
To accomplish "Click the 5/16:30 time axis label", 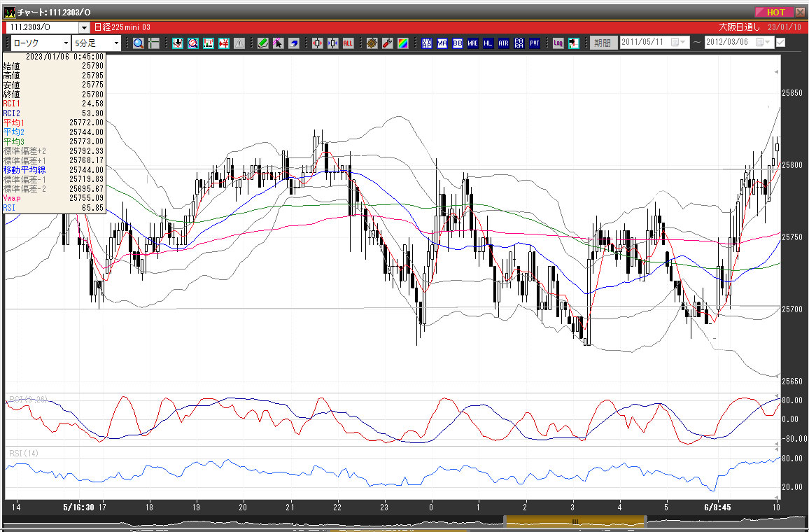I will pos(78,507).
